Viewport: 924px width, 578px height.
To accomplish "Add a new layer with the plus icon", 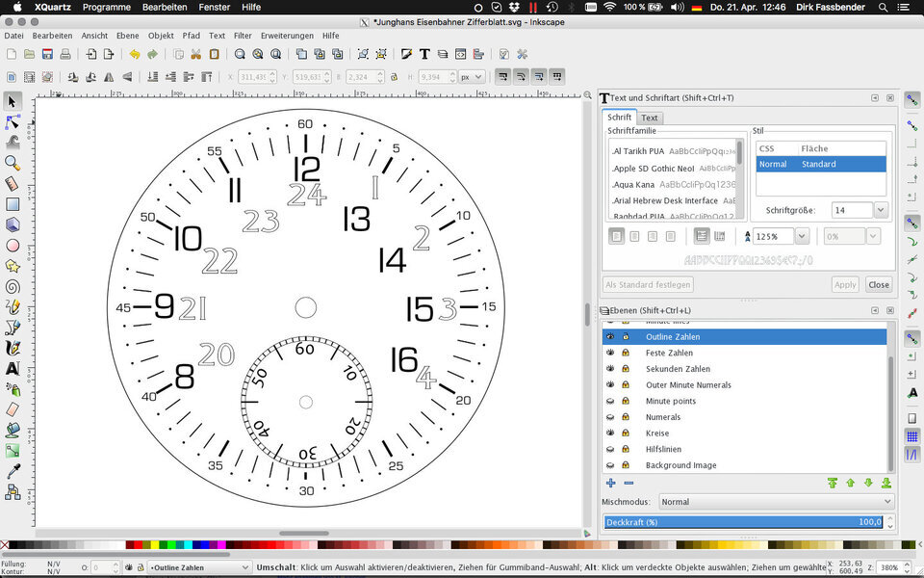I will point(609,482).
